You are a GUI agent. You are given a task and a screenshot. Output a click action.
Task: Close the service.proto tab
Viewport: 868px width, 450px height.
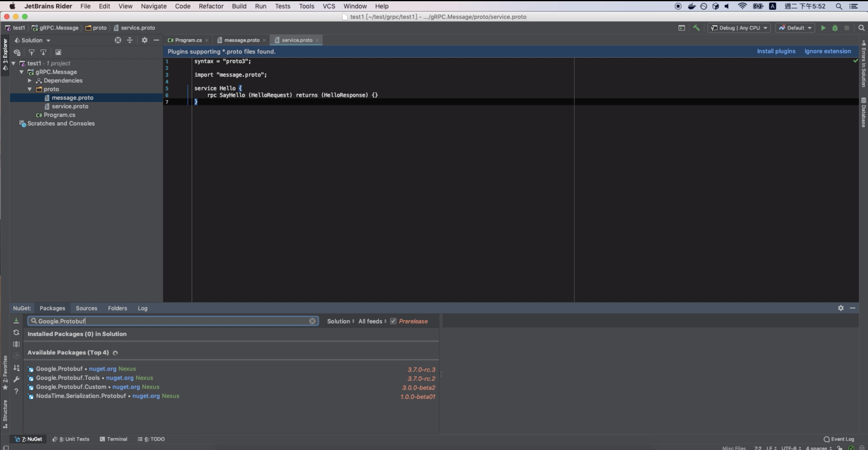[317, 40]
